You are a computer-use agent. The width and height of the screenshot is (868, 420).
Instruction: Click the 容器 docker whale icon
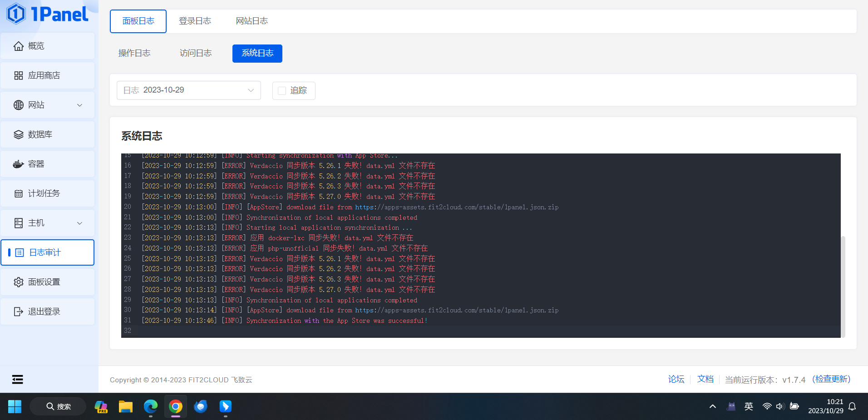(x=19, y=164)
